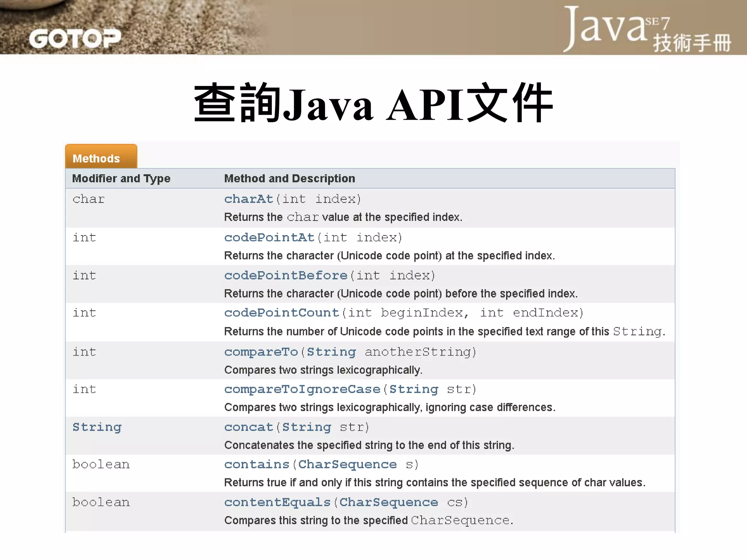
Task: Follow String parameter link in concat
Action: pos(307,427)
